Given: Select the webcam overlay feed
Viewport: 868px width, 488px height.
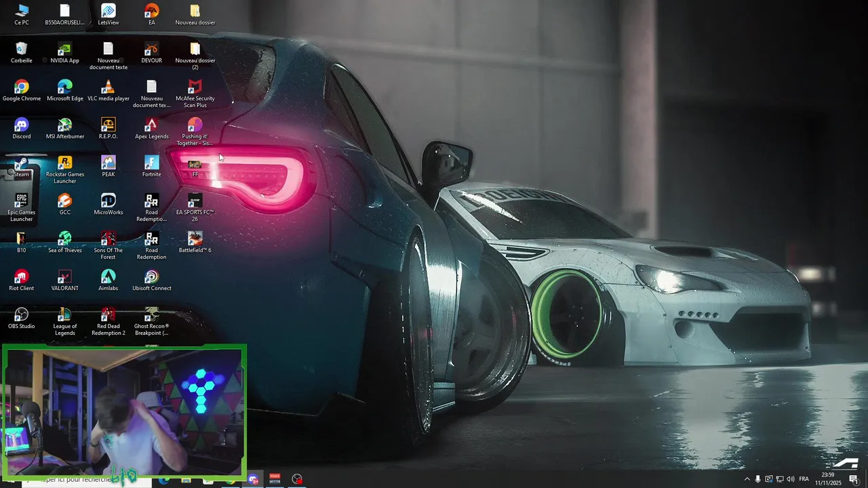Looking at the screenshot, I should pos(124,411).
